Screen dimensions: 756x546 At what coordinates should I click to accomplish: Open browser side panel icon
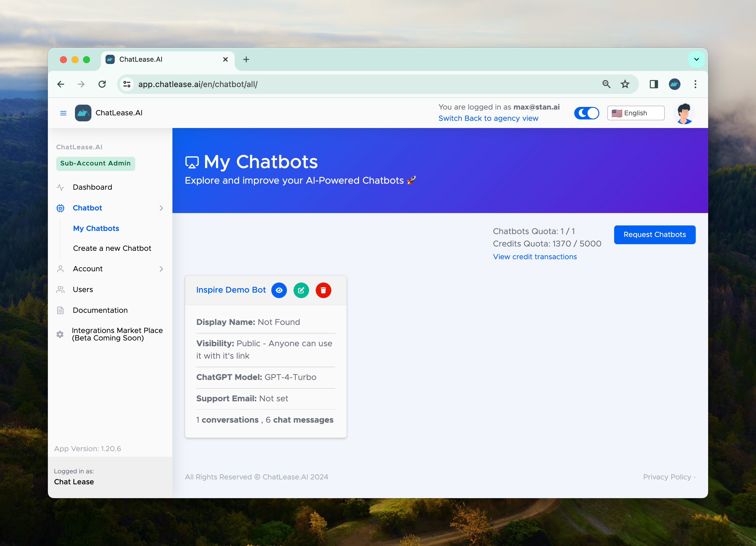click(654, 84)
